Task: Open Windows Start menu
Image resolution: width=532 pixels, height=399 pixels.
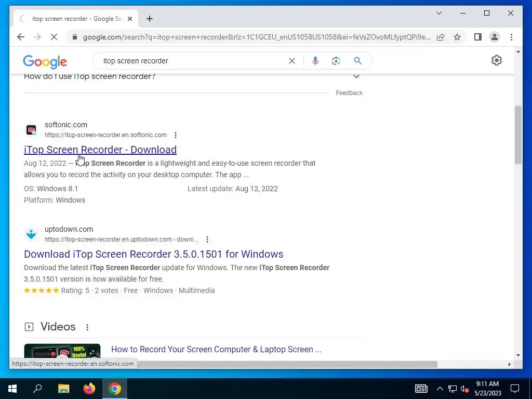Action: point(12,389)
